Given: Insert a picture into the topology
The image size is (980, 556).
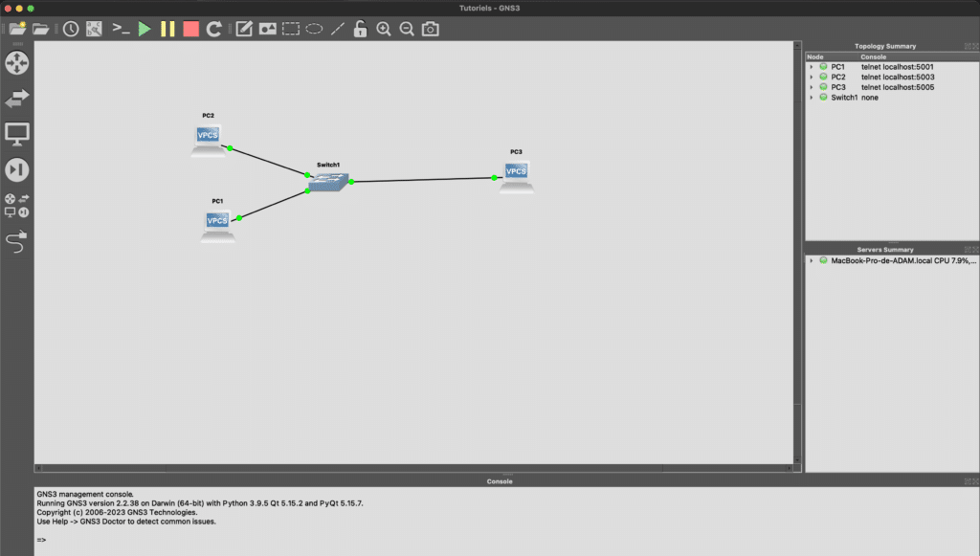Looking at the screenshot, I should pyautogui.click(x=268, y=29).
